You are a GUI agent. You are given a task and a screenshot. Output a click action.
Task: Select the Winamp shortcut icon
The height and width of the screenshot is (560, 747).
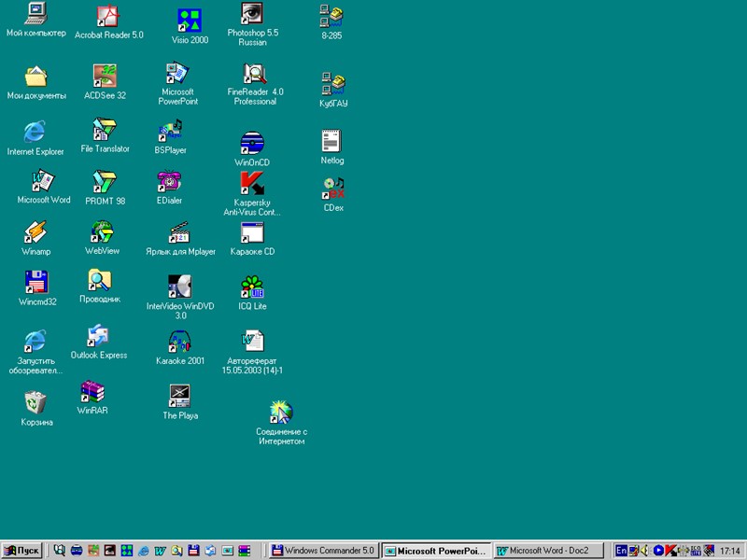tap(35, 231)
